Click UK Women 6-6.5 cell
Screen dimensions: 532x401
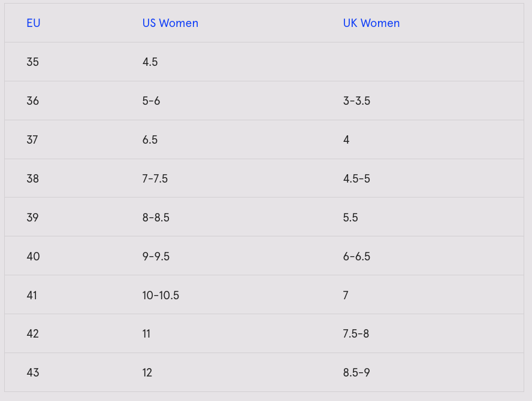tap(356, 256)
